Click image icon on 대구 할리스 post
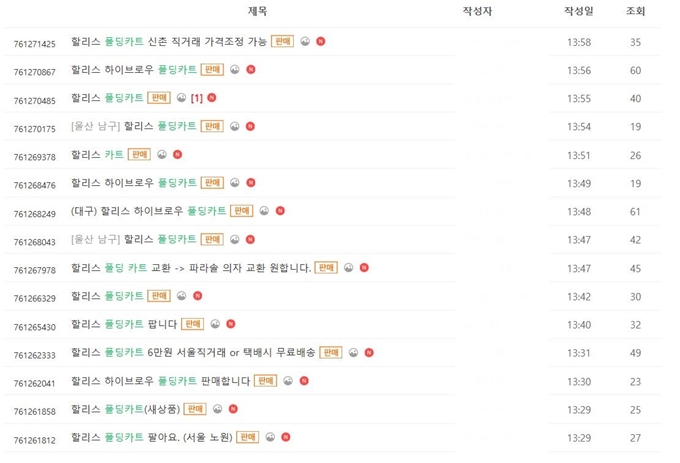This screenshot has width=680, height=463. (x=264, y=211)
